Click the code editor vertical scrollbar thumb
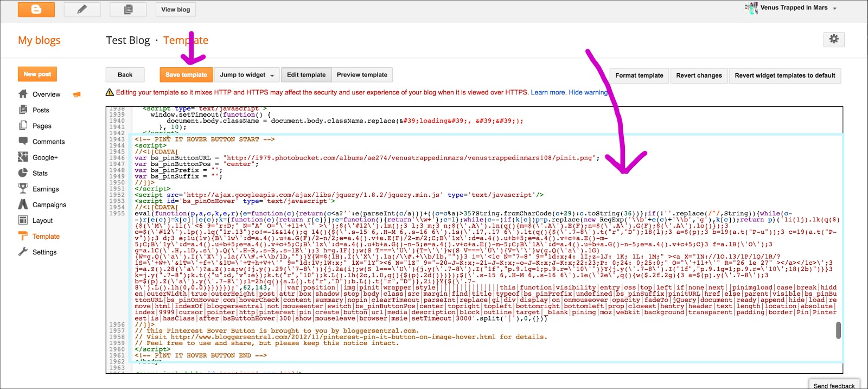Screen dimensions: 868x389 (x=838, y=330)
